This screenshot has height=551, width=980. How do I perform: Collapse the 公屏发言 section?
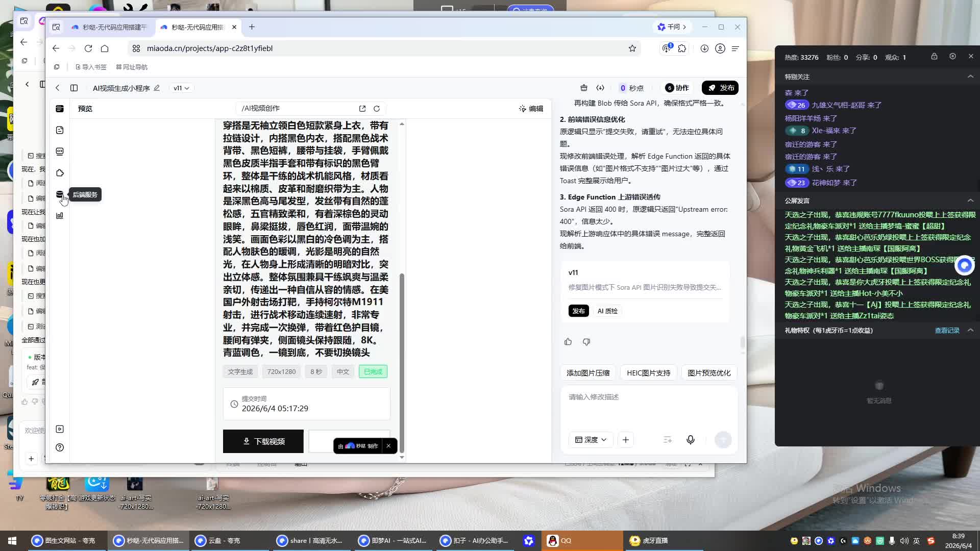tap(970, 201)
